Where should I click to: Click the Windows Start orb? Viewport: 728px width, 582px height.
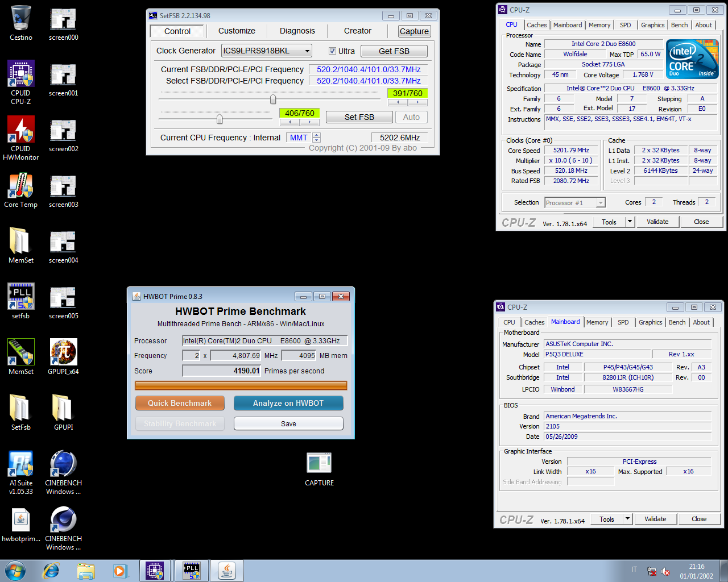[x=15, y=571]
